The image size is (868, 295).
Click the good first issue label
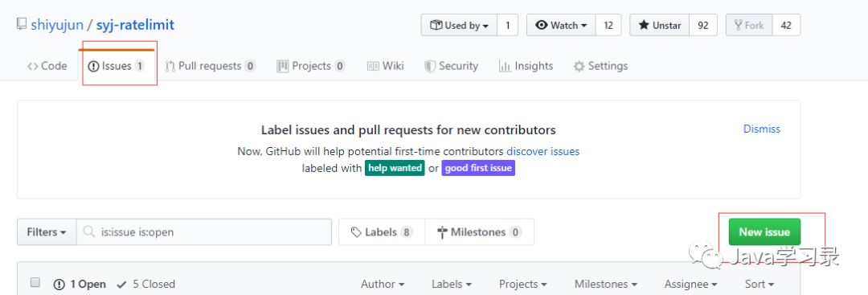[478, 168]
